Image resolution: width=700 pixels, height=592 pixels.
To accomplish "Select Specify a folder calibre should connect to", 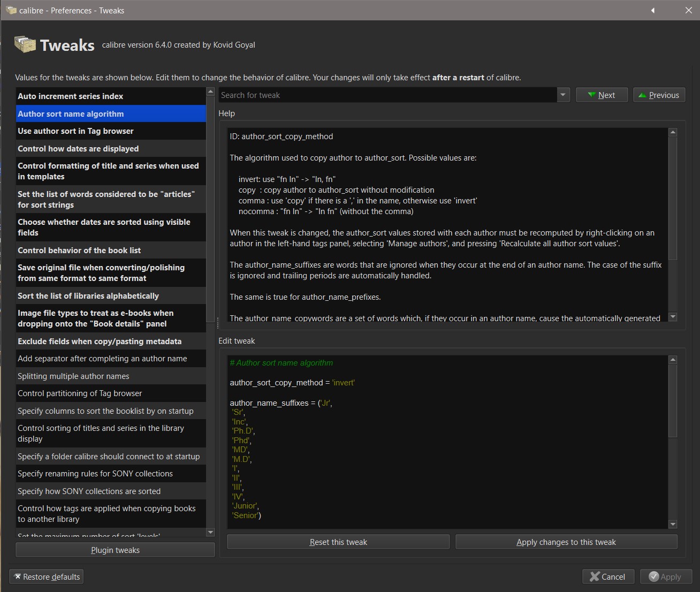I will (111, 457).
